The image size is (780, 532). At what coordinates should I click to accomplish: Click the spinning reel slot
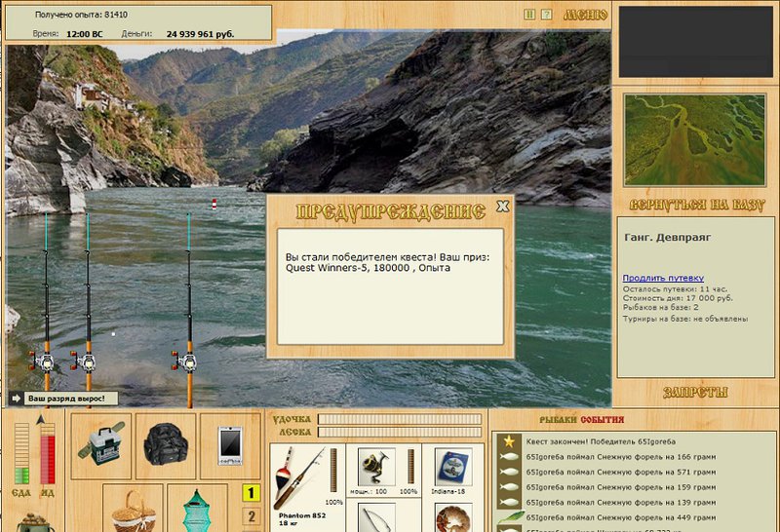(x=376, y=467)
